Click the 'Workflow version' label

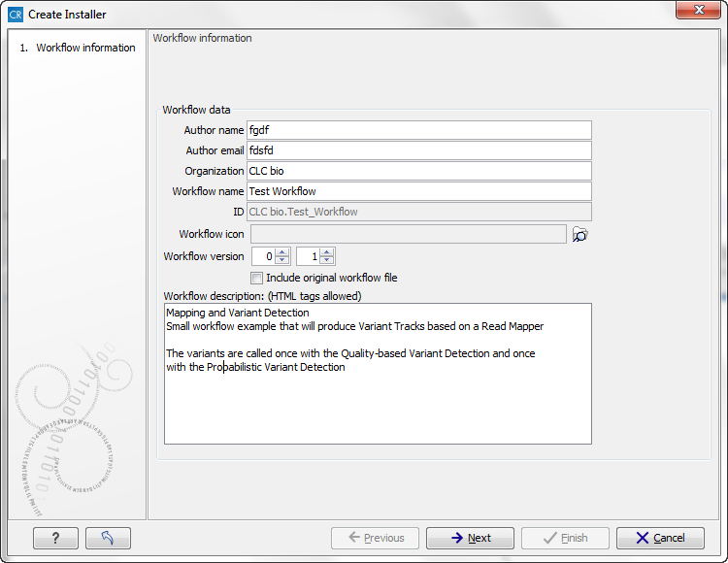click(204, 256)
